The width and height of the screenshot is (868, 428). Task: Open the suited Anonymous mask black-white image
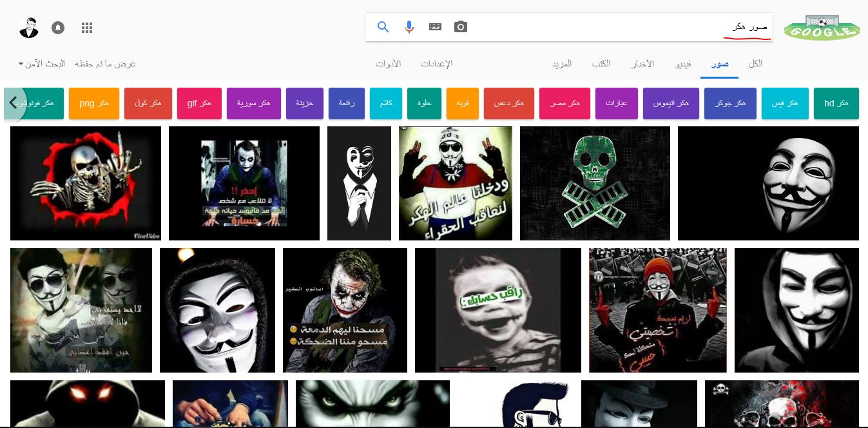tap(359, 183)
